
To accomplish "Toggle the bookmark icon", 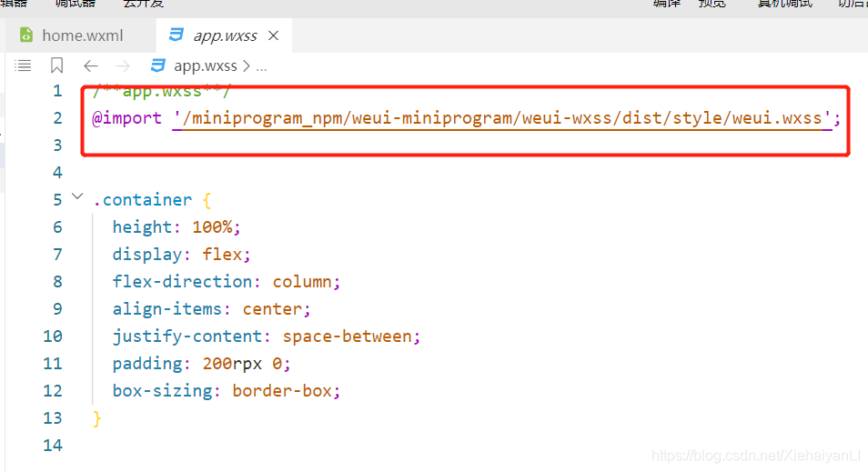I will click(56, 65).
